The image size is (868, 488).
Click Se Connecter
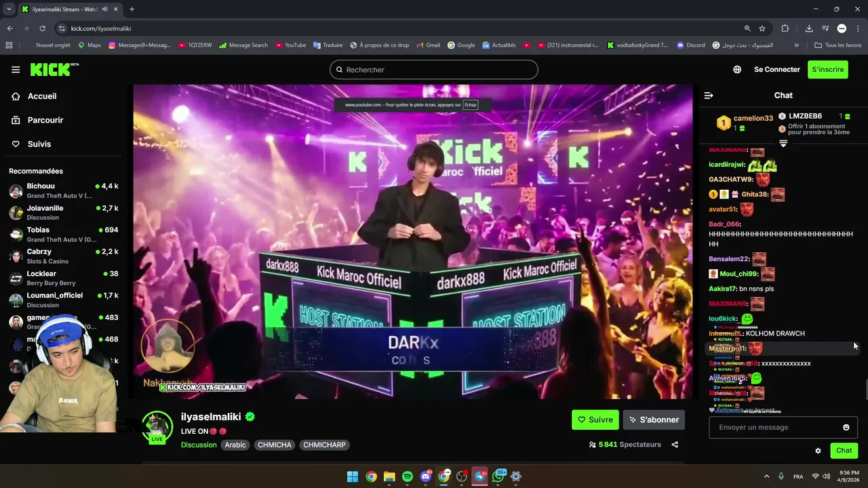click(x=776, y=69)
